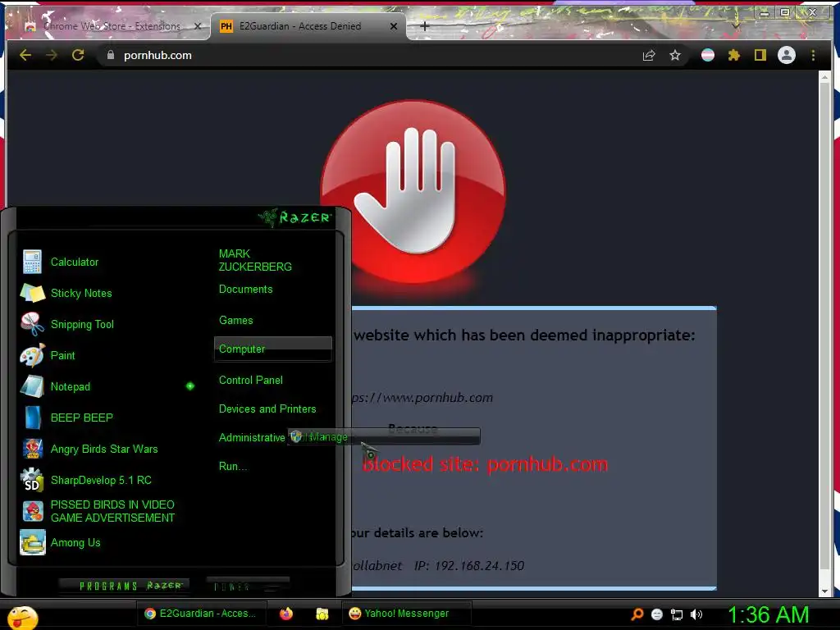Open the Snipping Tool scissors icon
The image size is (840, 630).
[32, 324]
